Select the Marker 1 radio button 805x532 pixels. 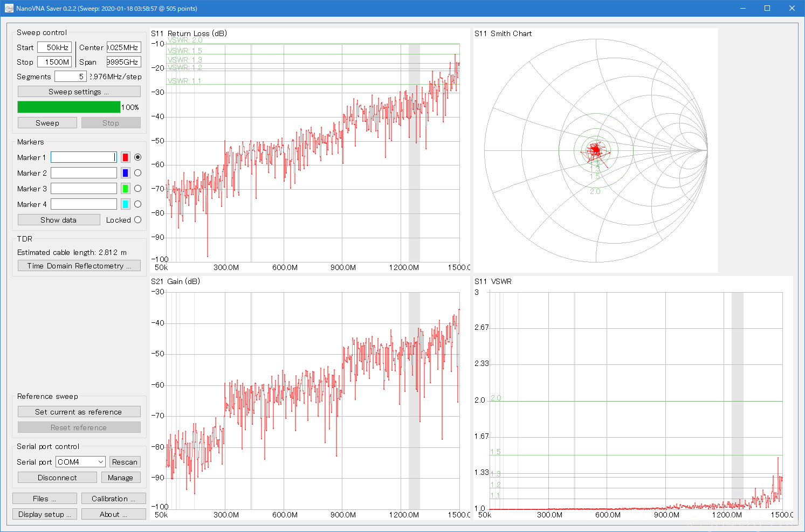137,157
